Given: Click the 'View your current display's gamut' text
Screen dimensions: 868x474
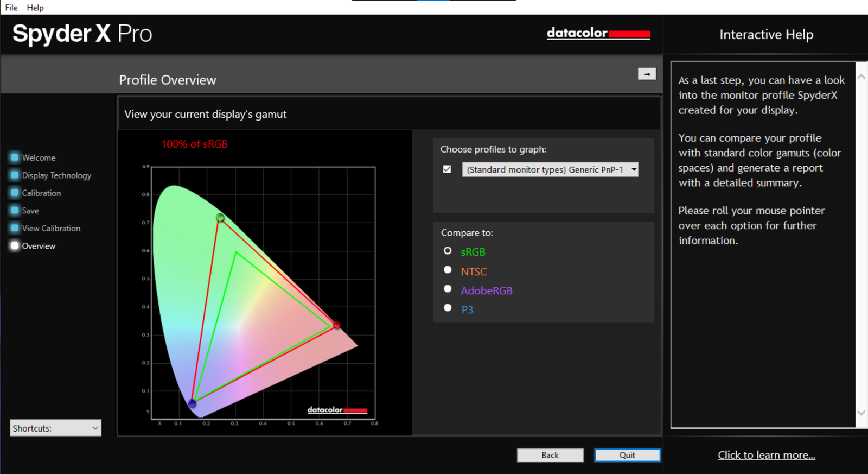Looking at the screenshot, I should 205,114.
